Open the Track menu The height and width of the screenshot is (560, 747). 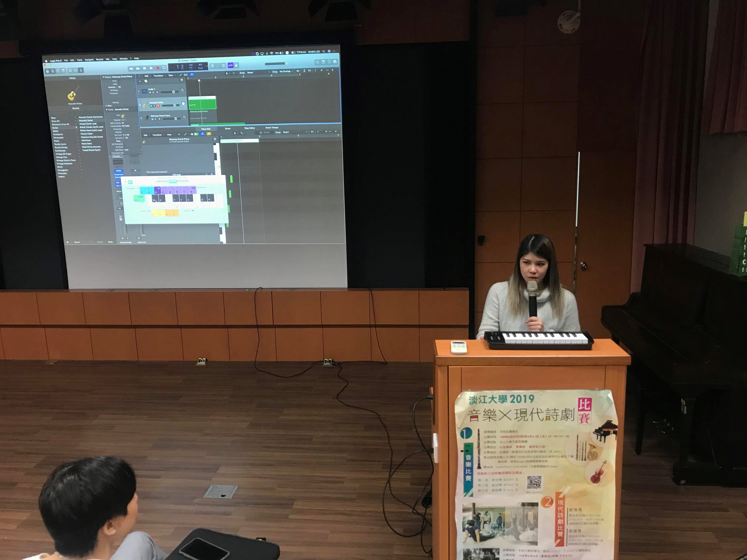point(79,60)
